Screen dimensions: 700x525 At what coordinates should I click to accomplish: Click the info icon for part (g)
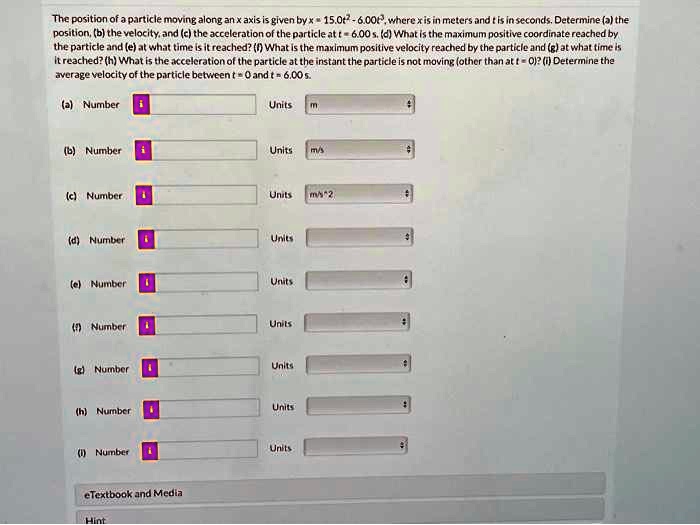tap(150, 368)
